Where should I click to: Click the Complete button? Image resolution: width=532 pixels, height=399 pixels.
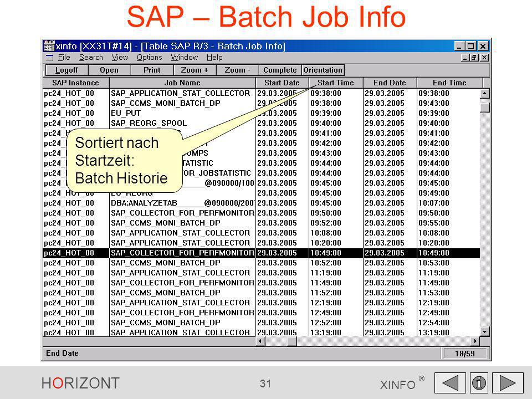[280, 70]
